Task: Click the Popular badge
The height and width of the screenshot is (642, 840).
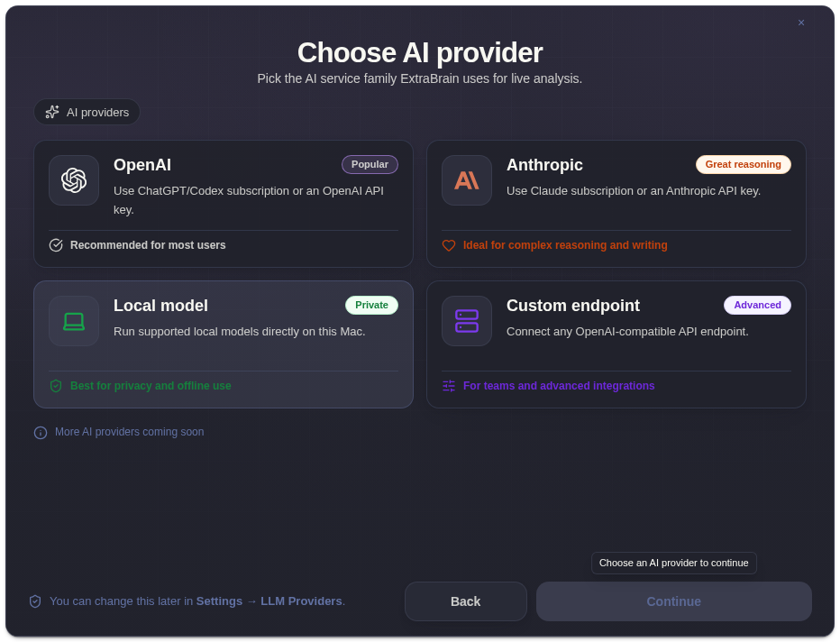Action: click(370, 164)
